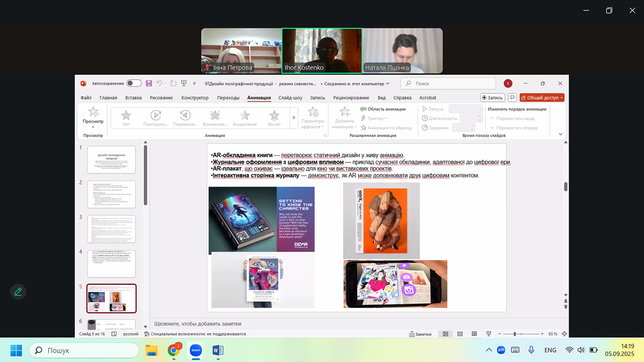Select the 'Перемотать' animation effect
Screen dimensions: 644x362
[185, 118]
